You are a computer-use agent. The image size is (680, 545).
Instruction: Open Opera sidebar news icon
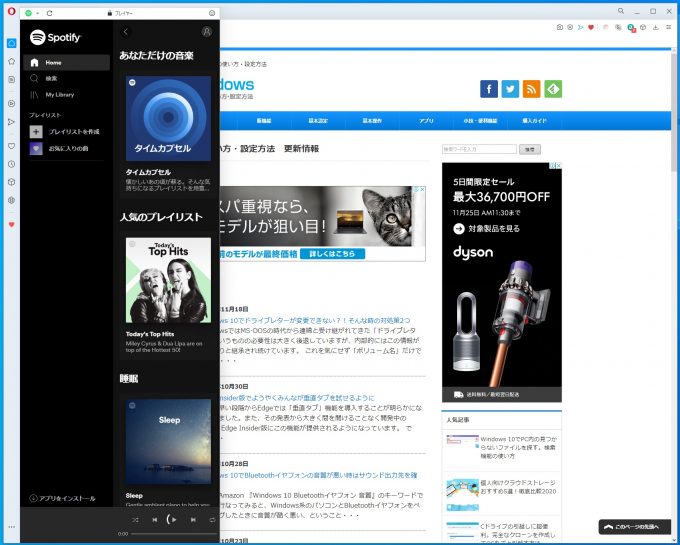[12, 79]
